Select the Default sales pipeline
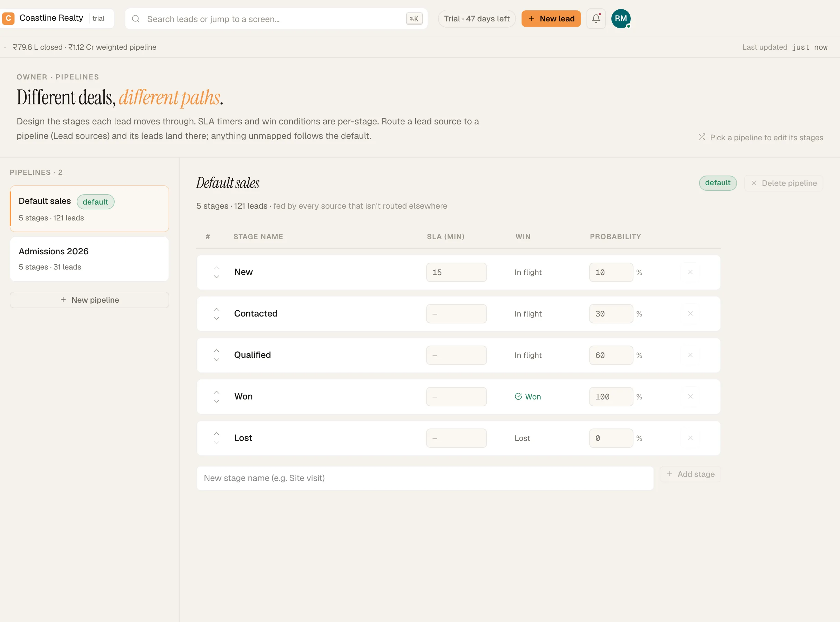The height and width of the screenshot is (622, 840). 89,209
